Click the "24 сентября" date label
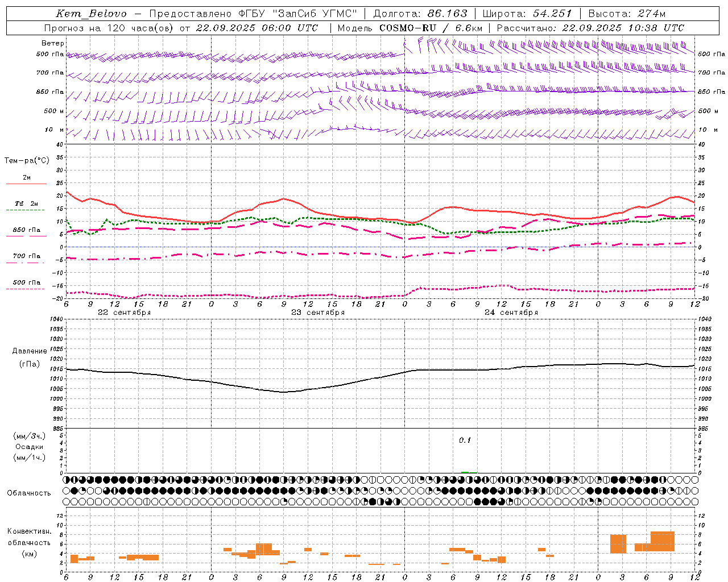728x582 pixels. coord(511,313)
